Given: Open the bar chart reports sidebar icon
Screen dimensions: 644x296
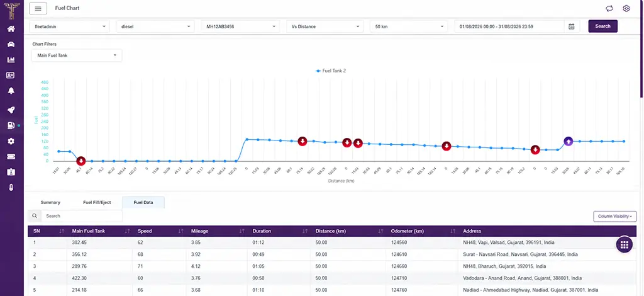Looking at the screenshot, I should pyautogui.click(x=11, y=60).
